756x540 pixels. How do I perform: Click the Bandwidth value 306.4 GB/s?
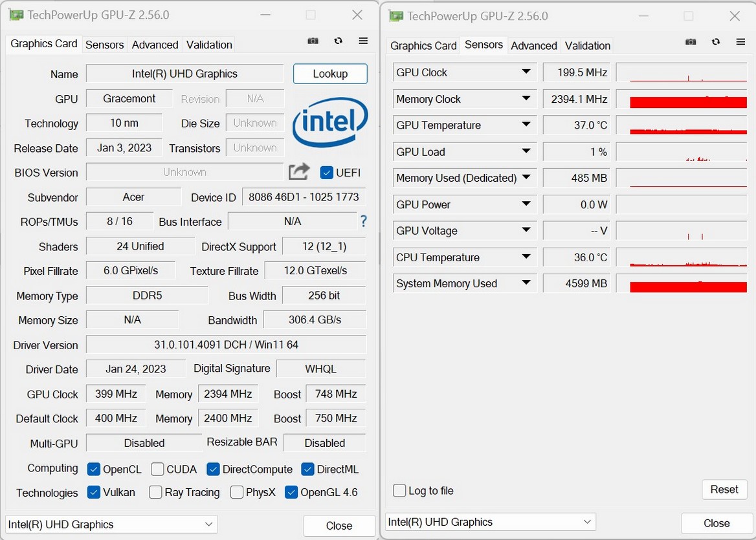tap(315, 320)
